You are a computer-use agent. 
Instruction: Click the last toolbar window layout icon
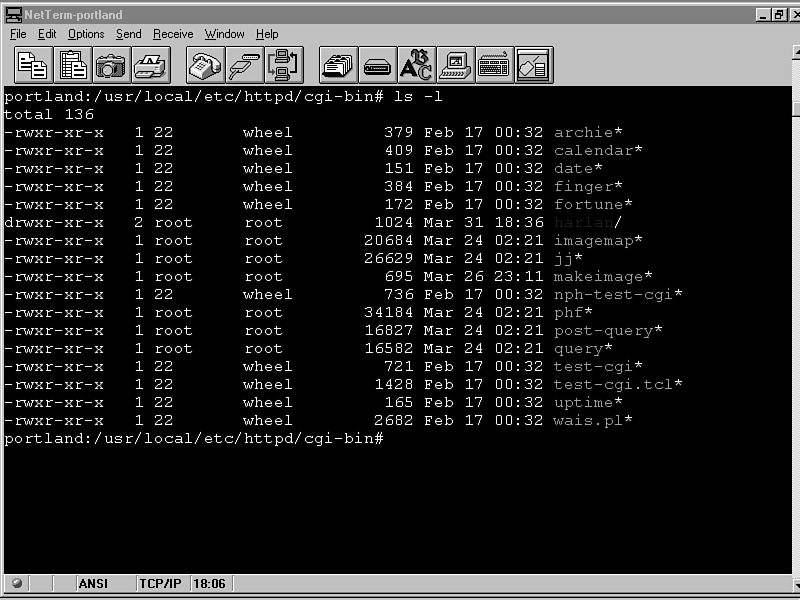(x=533, y=65)
